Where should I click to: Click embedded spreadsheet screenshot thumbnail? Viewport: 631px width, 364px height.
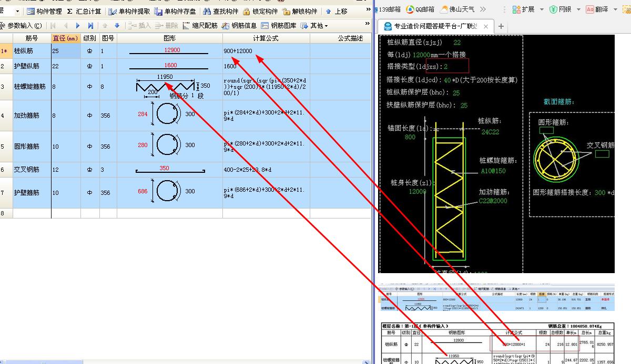(x=497, y=298)
